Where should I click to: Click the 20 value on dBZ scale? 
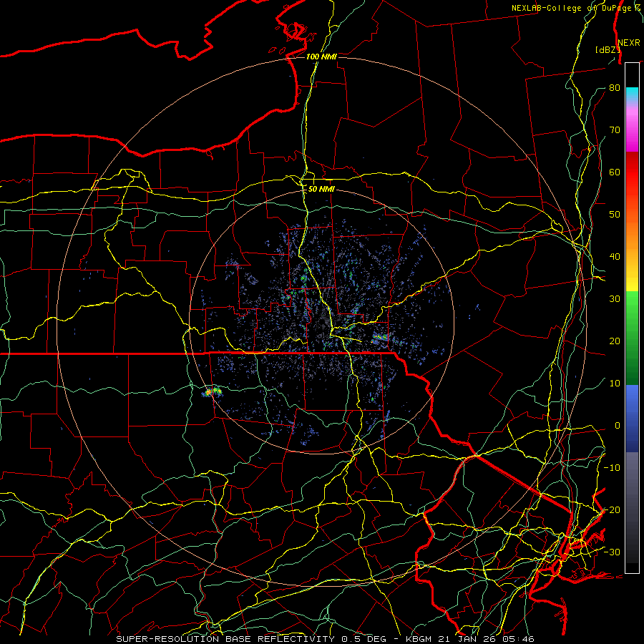coord(615,341)
